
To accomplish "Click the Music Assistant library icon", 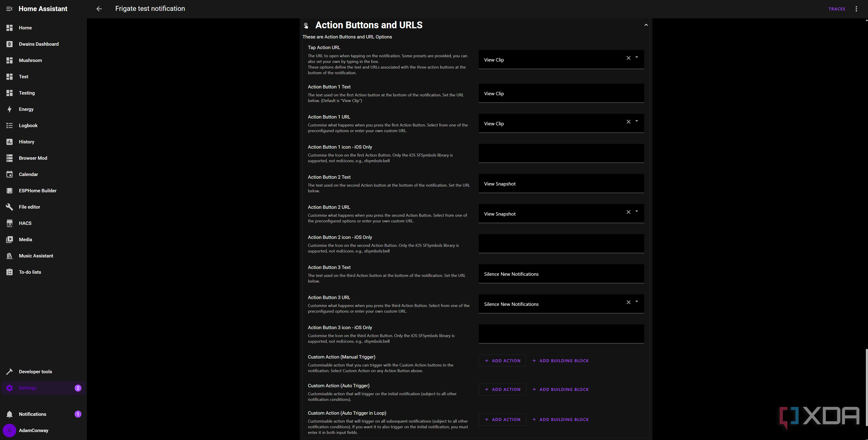I will click(x=9, y=256).
